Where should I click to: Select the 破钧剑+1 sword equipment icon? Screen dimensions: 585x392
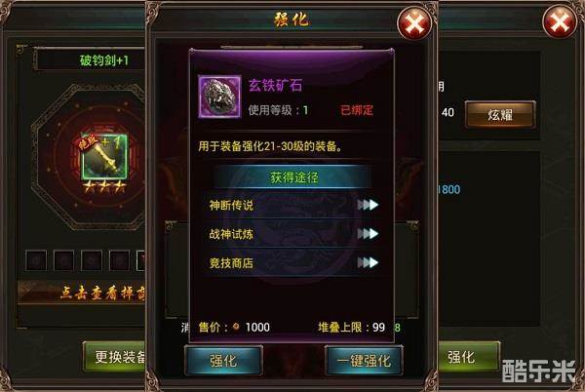pos(105,157)
